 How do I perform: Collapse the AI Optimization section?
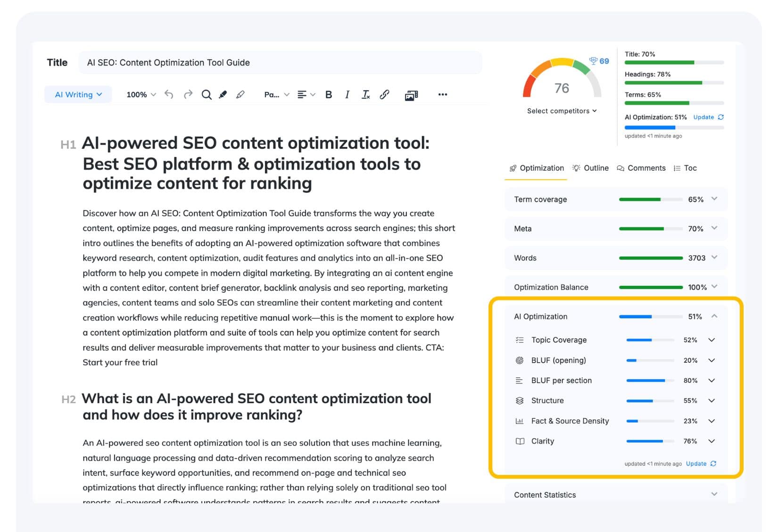pyautogui.click(x=714, y=316)
